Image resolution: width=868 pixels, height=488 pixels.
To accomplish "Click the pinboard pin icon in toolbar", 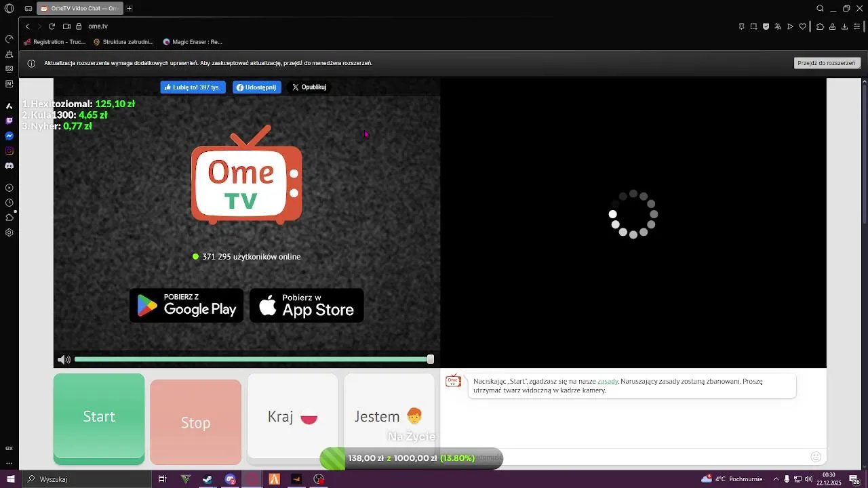I will [742, 26].
